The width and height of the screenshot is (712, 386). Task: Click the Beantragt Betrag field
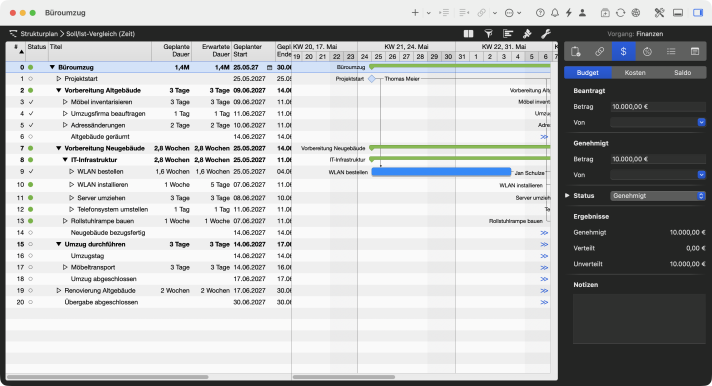pyautogui.click(x=658, y=107)
